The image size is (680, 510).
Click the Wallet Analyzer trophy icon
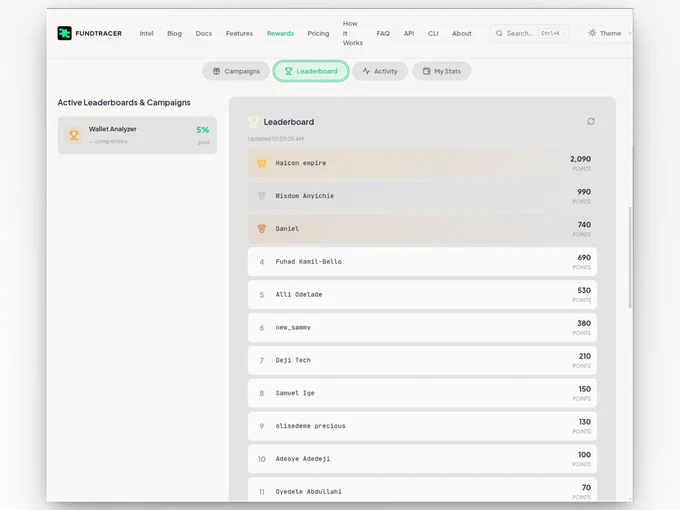point(74,135)
